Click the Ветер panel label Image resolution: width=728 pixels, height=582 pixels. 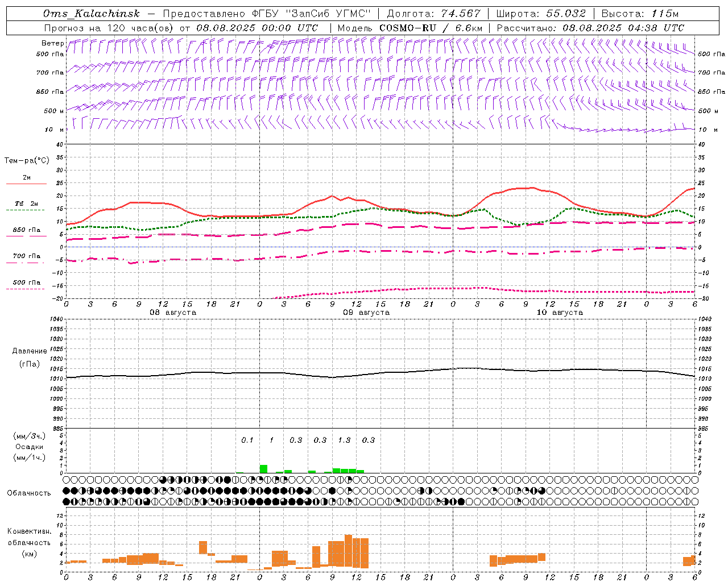pyautogui.click(x=52, y=43)
